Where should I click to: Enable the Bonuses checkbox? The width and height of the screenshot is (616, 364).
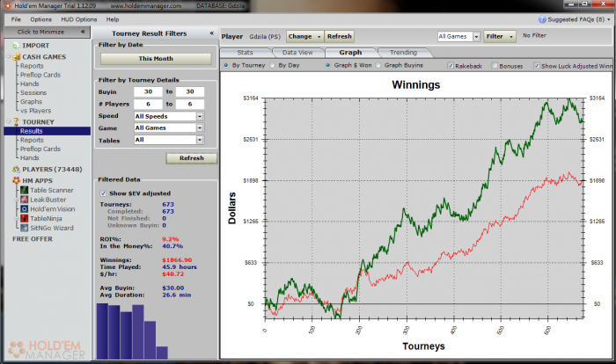495,66
